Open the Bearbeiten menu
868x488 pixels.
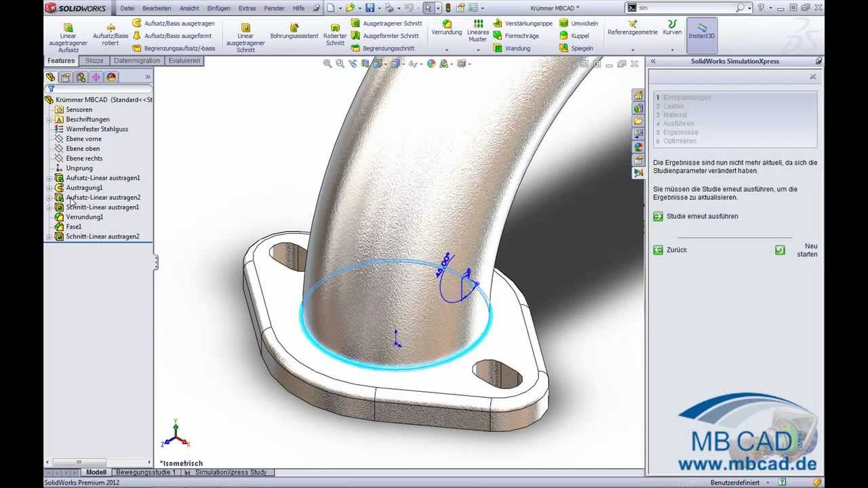(157, 8)
